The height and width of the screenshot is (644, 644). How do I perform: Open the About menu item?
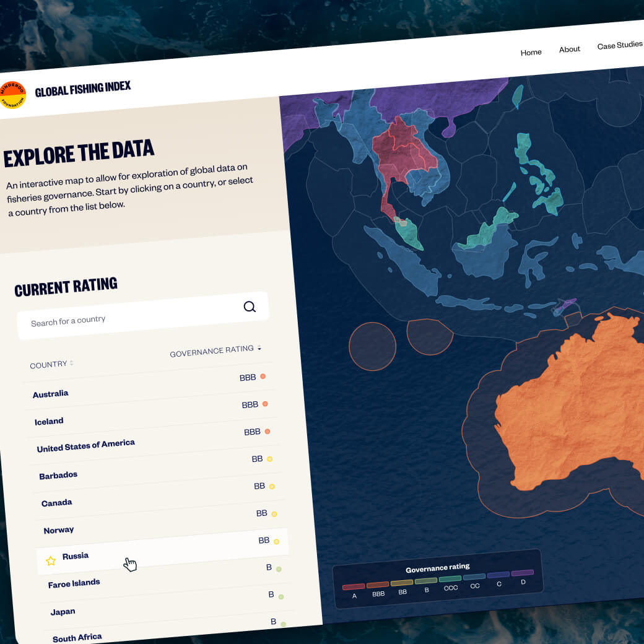pos(569,50)
